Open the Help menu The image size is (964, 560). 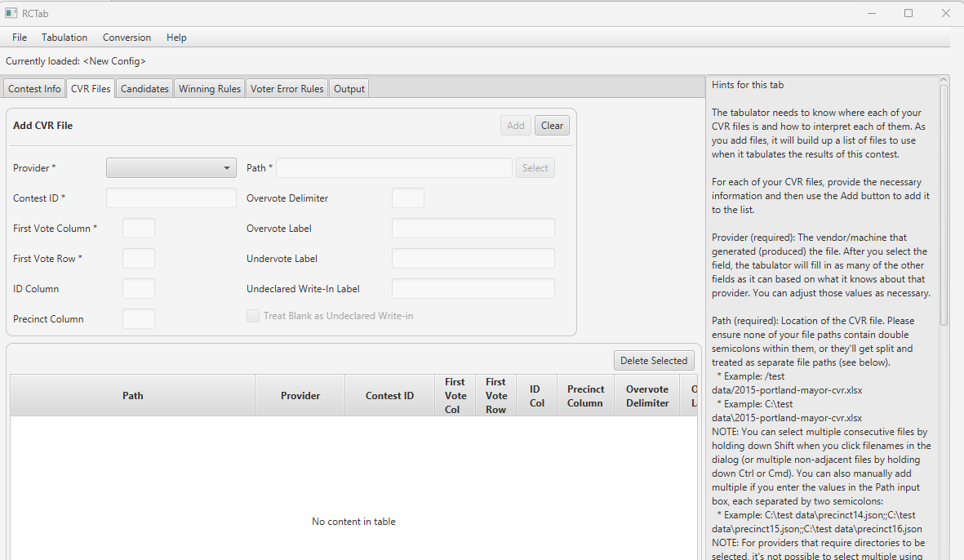tap(176, 38)
